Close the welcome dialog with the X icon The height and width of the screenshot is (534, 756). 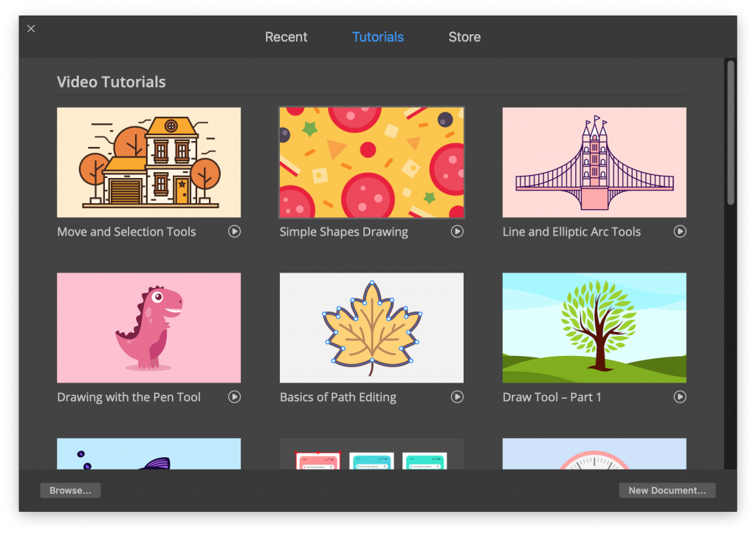coord(31,29)
